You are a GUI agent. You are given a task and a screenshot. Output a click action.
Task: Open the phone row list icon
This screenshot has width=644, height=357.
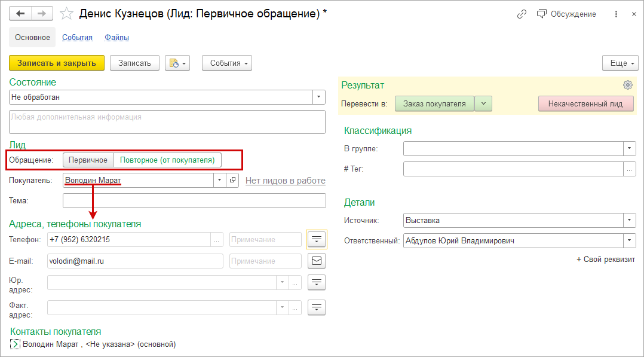tap(317, 239)
